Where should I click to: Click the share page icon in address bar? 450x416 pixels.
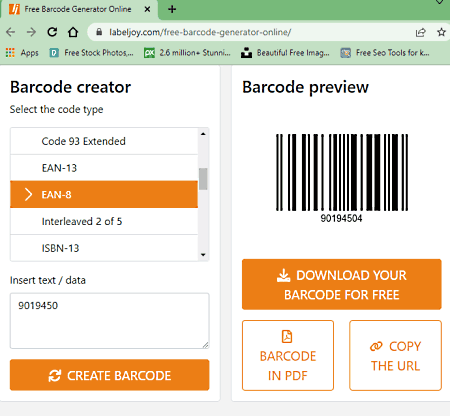coord(421,32)
